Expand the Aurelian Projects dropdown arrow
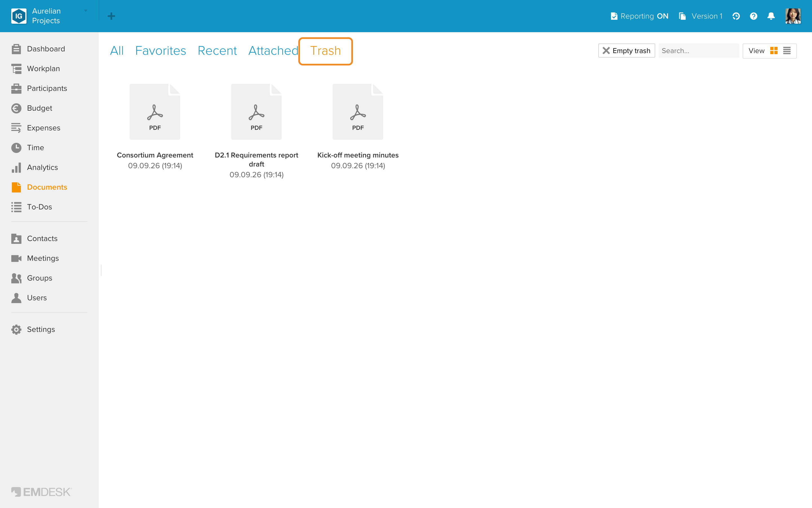 (x=85, y=11)
